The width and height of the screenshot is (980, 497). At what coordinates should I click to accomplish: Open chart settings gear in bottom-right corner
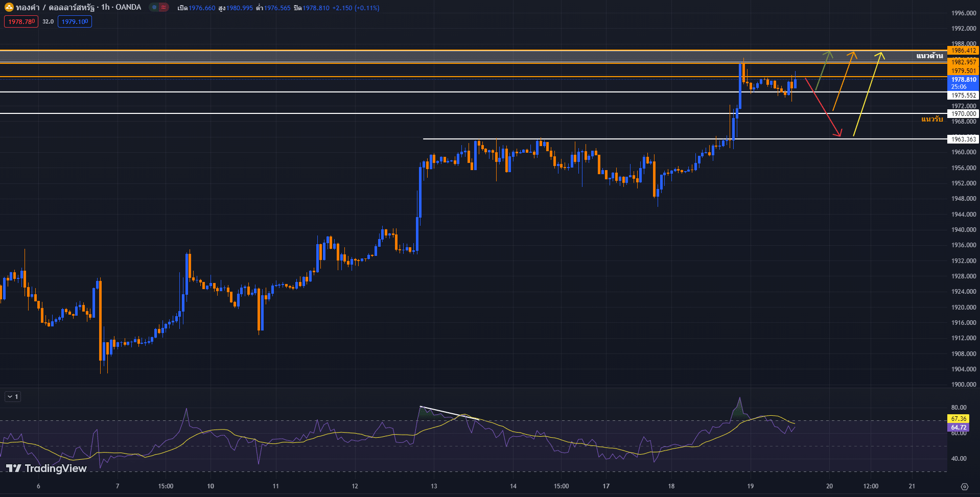click(964, 486)
